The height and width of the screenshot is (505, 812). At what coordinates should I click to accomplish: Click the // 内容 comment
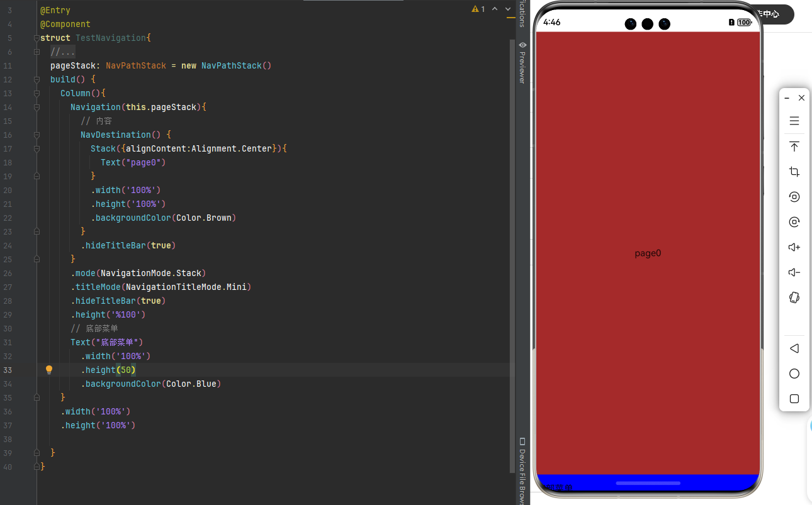point(96,121)
